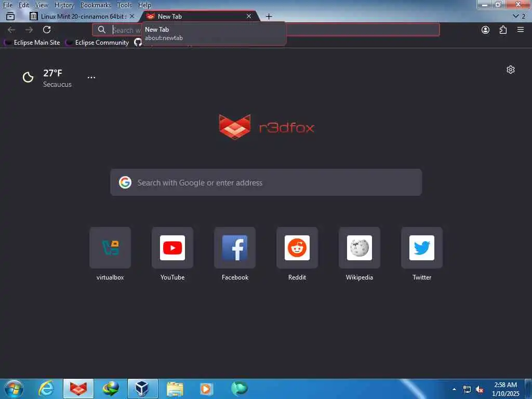Click the muted volume tray icon
This screenshot has width=532, height=399.
click(x=480, y=390)
